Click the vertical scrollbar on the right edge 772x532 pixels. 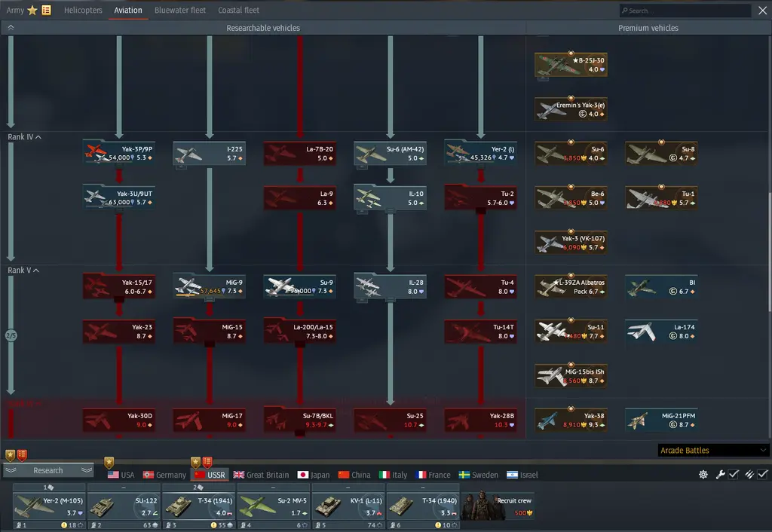point(769,251)
